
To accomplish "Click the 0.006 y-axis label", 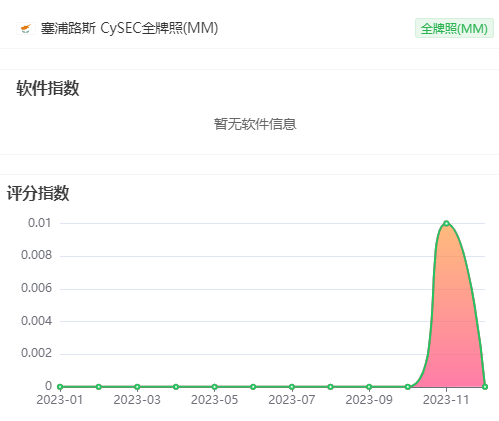I will 37,288.
